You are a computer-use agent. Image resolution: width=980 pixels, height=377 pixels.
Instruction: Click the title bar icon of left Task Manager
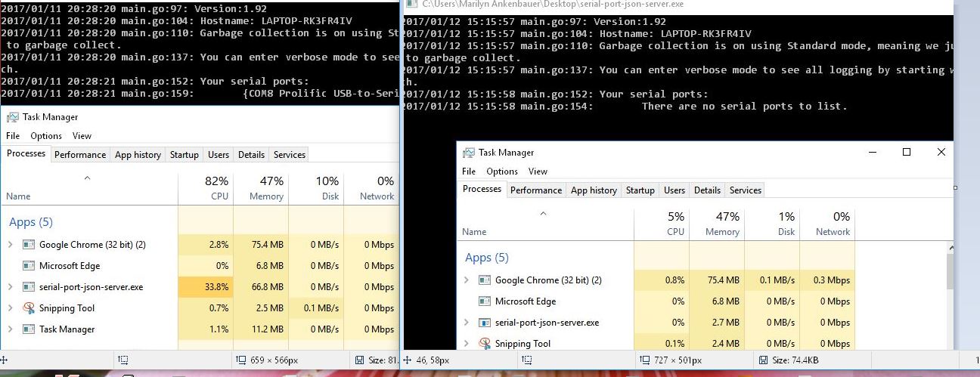(x=12, y=117)
